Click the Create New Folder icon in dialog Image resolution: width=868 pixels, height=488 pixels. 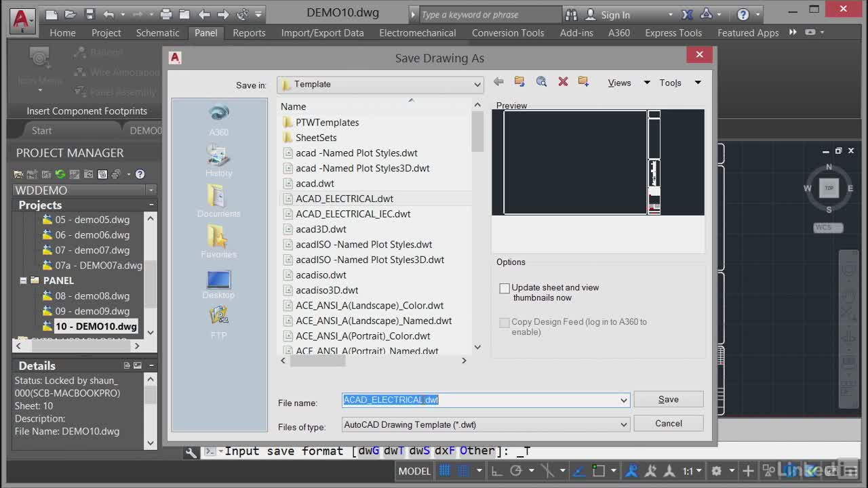[583, 82]
